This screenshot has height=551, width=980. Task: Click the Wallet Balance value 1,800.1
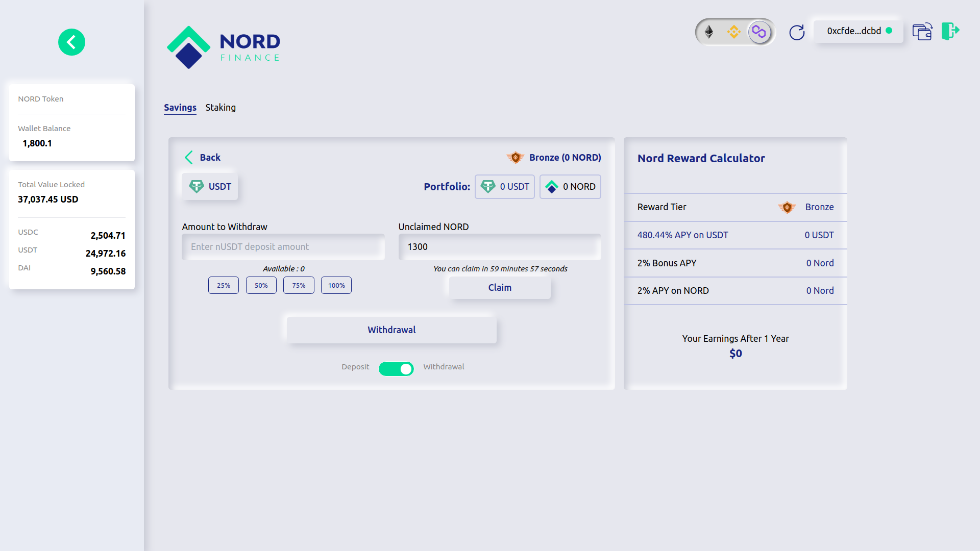pyautogui.click(x=37, y=143)
